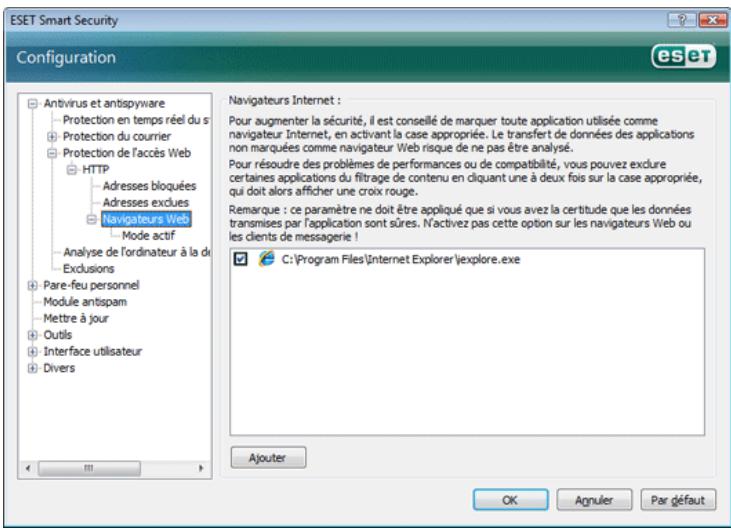Close the ESET Smart Security window

tap(712, 20)
